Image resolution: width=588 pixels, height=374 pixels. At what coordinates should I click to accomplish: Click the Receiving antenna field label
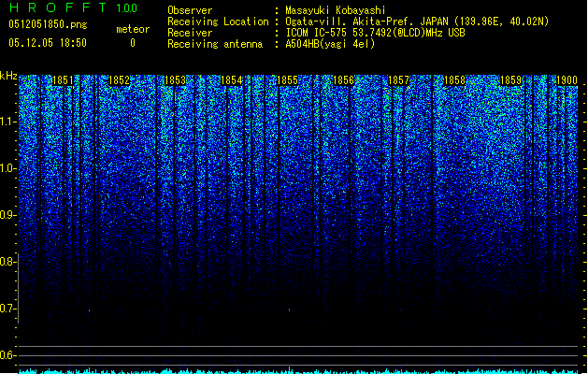(x=215, y=44)
